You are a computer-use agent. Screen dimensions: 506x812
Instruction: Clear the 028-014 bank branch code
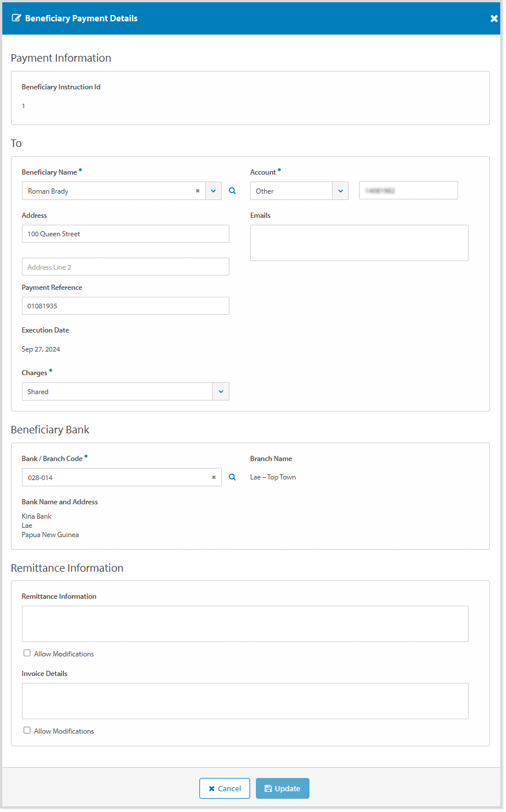coord(214,477)
